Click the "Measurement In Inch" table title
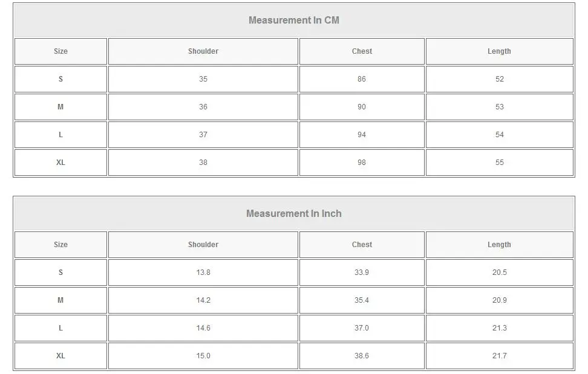Image resolution: width=588 pixels, height=374 pixels. click(x=294, y=213)
